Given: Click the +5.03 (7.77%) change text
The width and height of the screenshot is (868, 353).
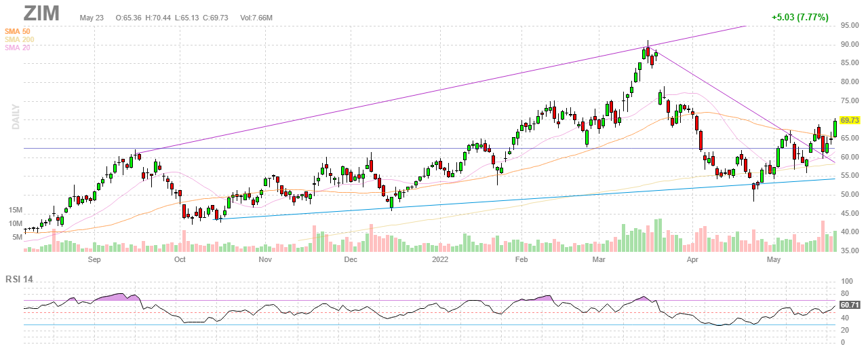Looking at the screenshot, I should pos(800,17).
